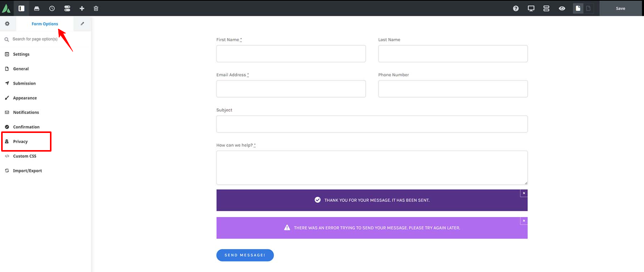
Task: Dismiss the purple thank you notice
Action: tap(524, 193)
